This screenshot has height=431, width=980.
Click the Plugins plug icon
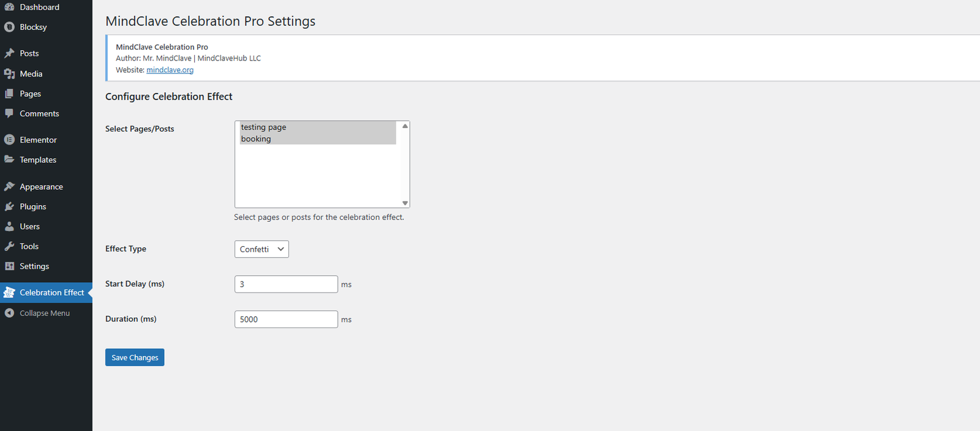(9, 206)
